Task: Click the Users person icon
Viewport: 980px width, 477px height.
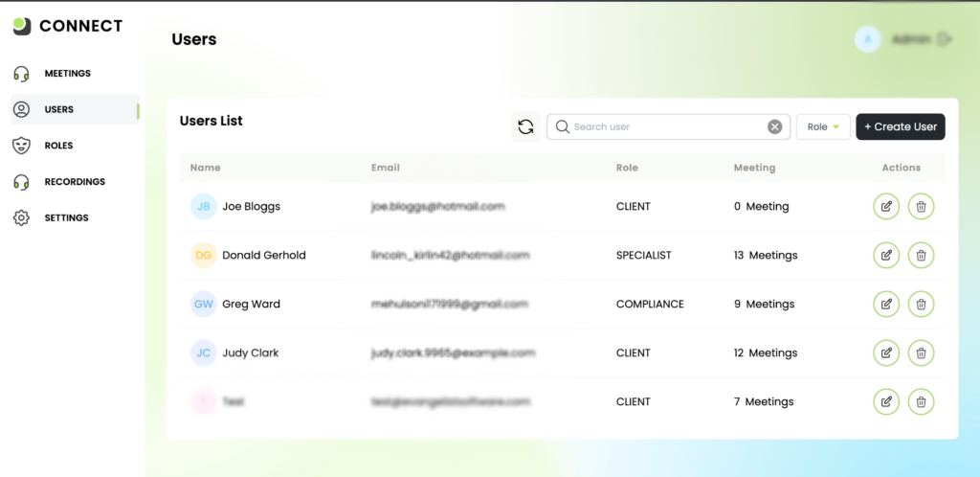Action: pyautogui.click(x=21, y=109)
